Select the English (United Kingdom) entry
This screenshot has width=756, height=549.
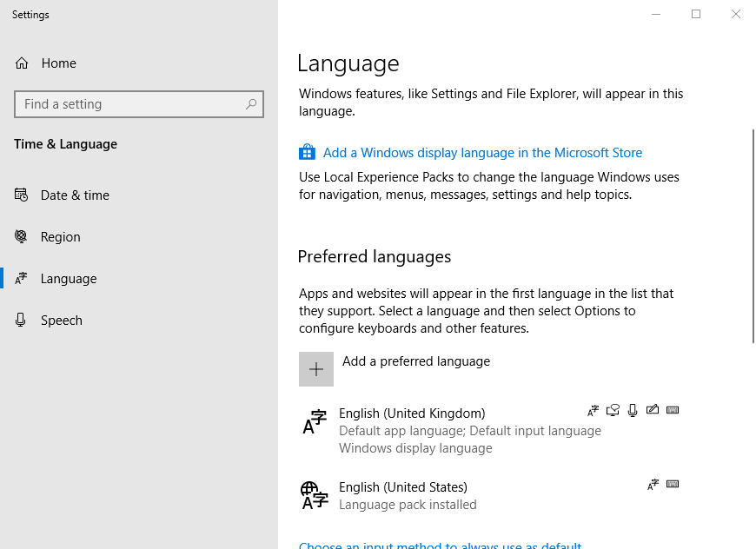coord(489,431)
